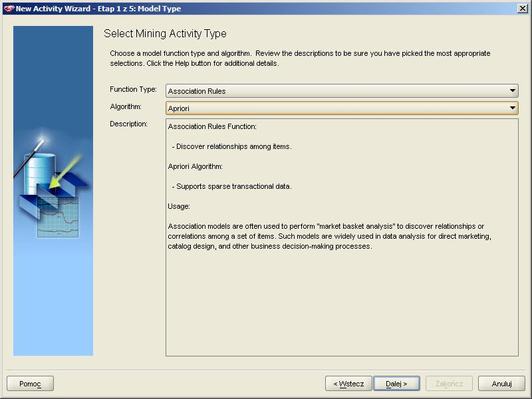Go back with the Wstecz button

click(348, 384)
